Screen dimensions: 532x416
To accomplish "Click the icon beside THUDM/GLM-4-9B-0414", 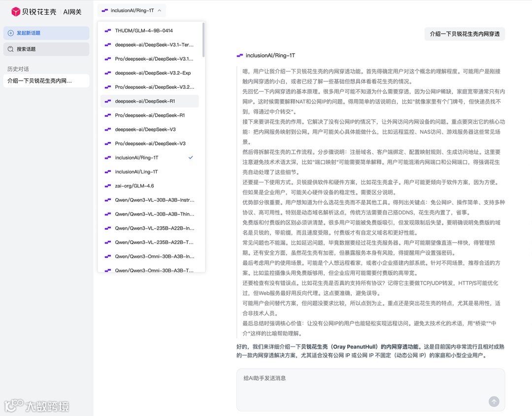I will coord(108,31).
